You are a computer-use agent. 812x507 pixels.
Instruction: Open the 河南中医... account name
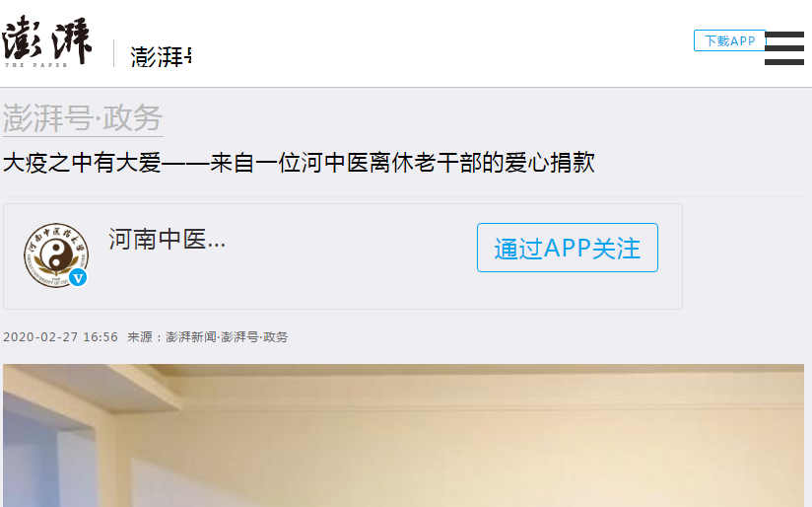point(167,240)
